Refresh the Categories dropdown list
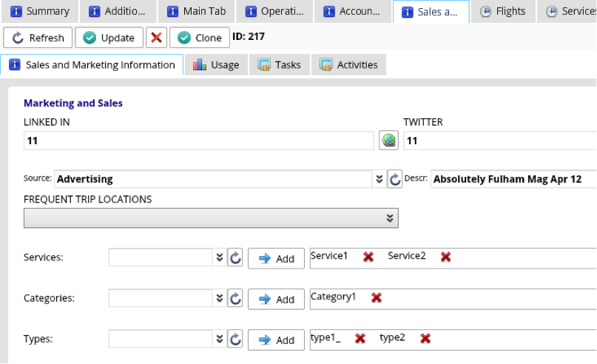597x364 pixels. pyautogui.click(x=235, y=298)
